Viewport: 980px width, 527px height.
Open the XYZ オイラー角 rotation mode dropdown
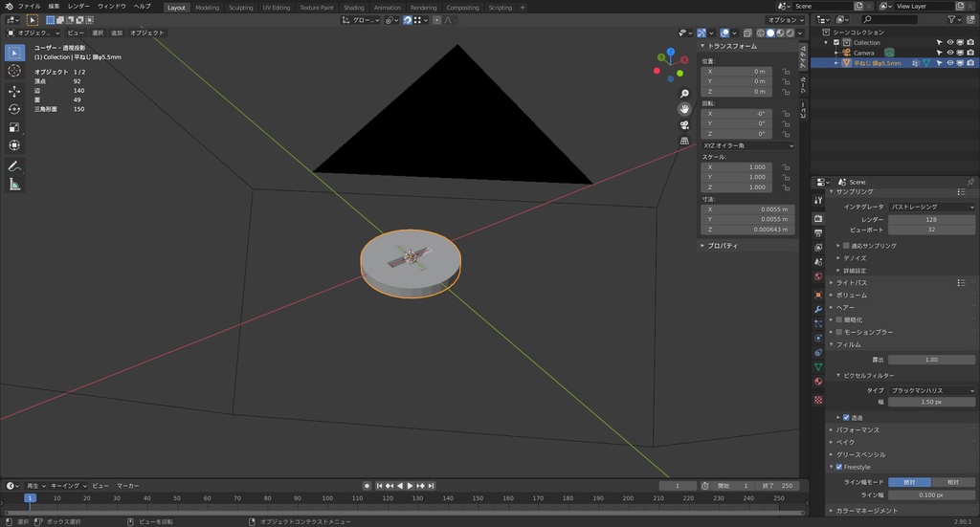point(747,145)
